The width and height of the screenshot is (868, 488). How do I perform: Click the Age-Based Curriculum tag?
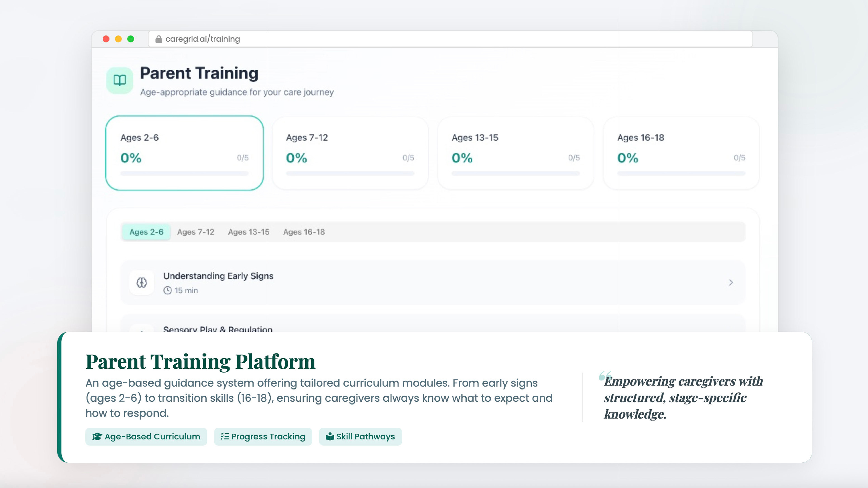pos(146,436)
